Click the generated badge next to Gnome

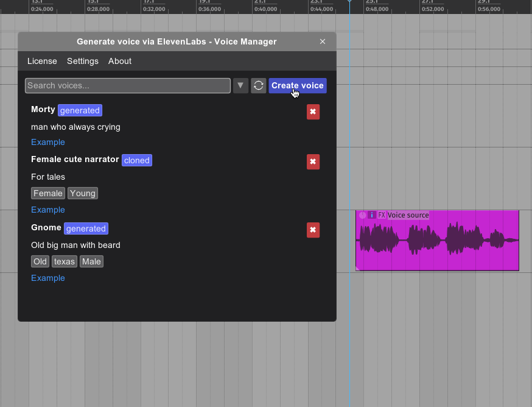click(x=86, y=228)
